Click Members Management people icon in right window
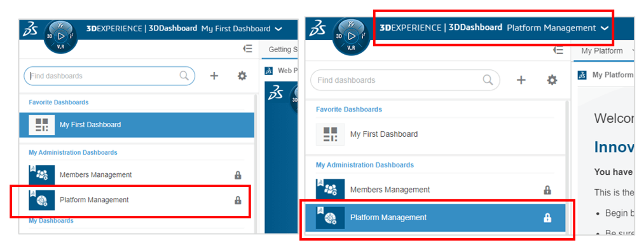Image resolution: width=644 pixels, height=247 pixels. pos(330,190)
